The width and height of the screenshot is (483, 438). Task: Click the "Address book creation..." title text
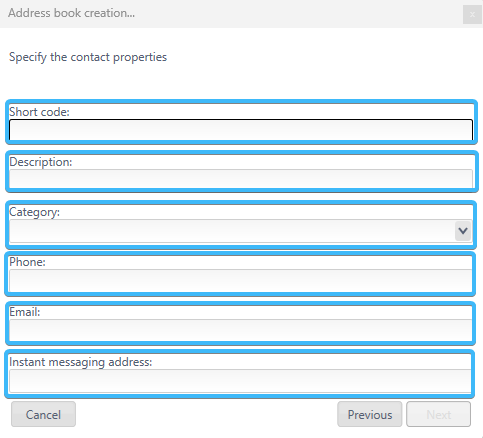point(71,13)
